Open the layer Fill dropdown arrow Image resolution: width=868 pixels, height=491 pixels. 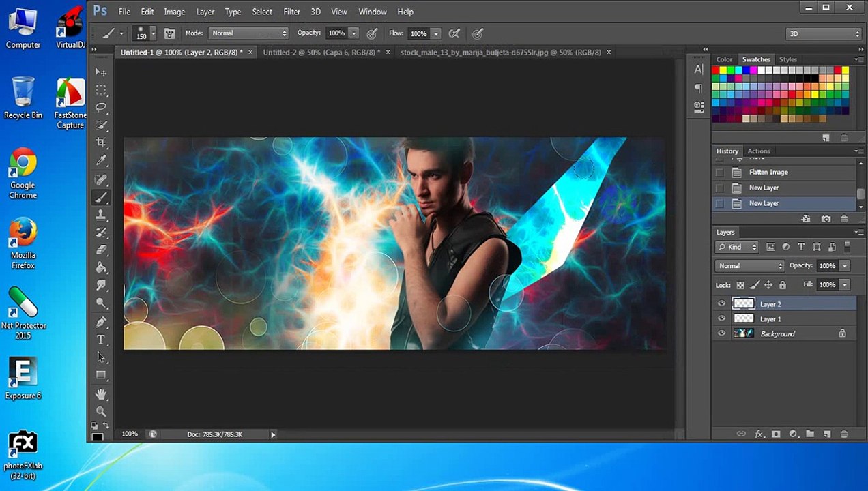click(845, 284)
